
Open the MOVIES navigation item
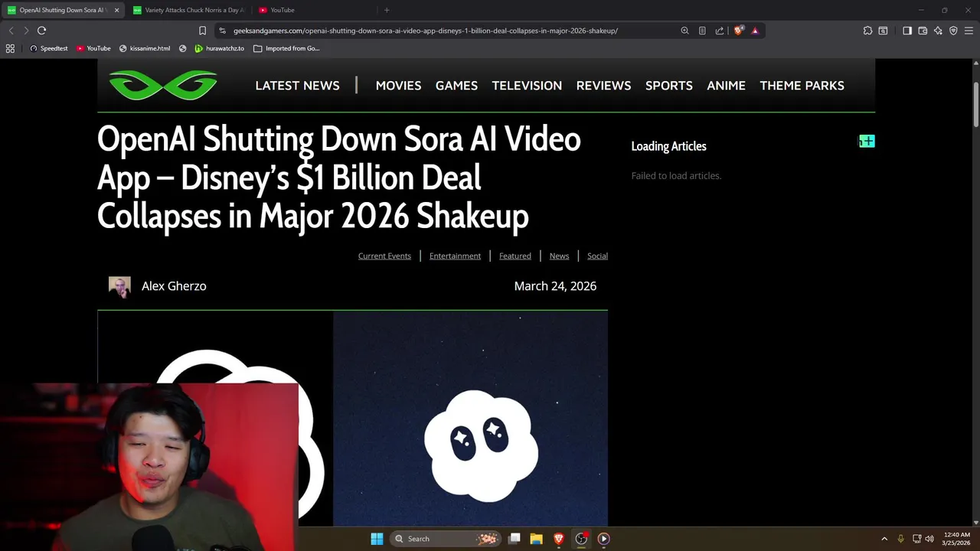click(398, 86)
